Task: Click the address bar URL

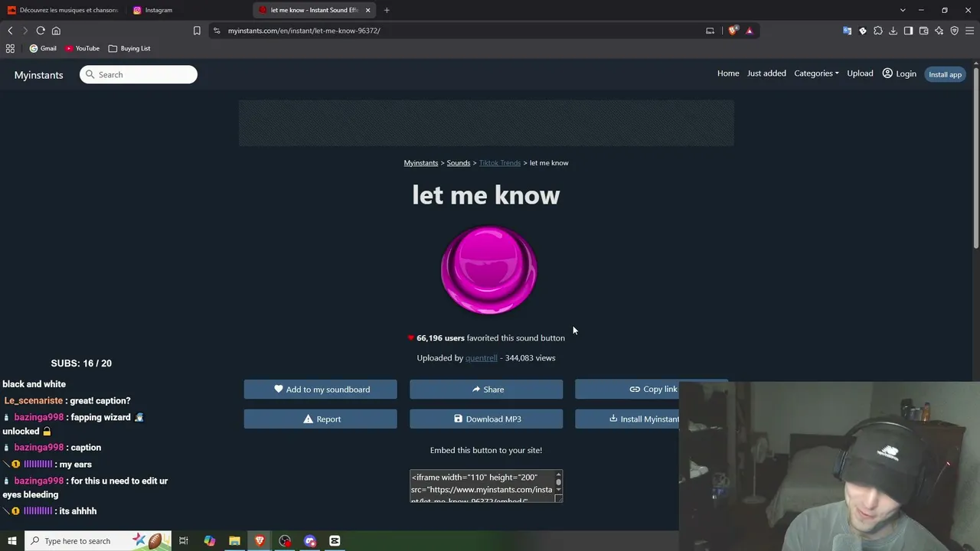Action: coord(304,31)
